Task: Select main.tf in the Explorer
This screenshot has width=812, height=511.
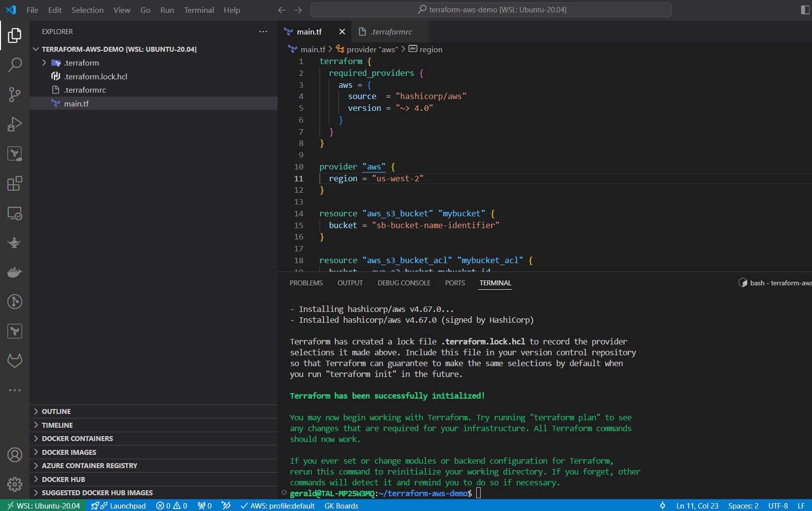Action: (x=76, y=103)
